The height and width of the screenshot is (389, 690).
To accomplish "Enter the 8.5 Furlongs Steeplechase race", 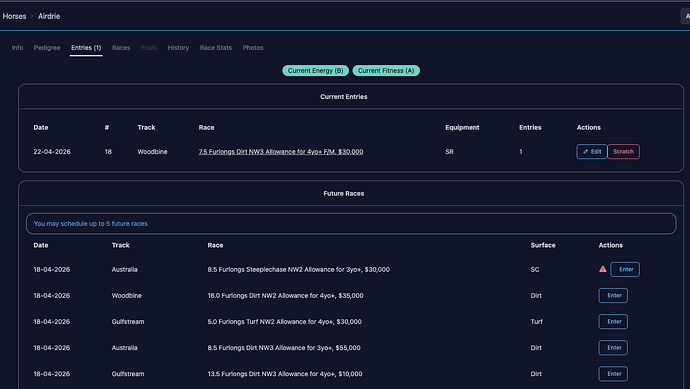I will point(625,269).
